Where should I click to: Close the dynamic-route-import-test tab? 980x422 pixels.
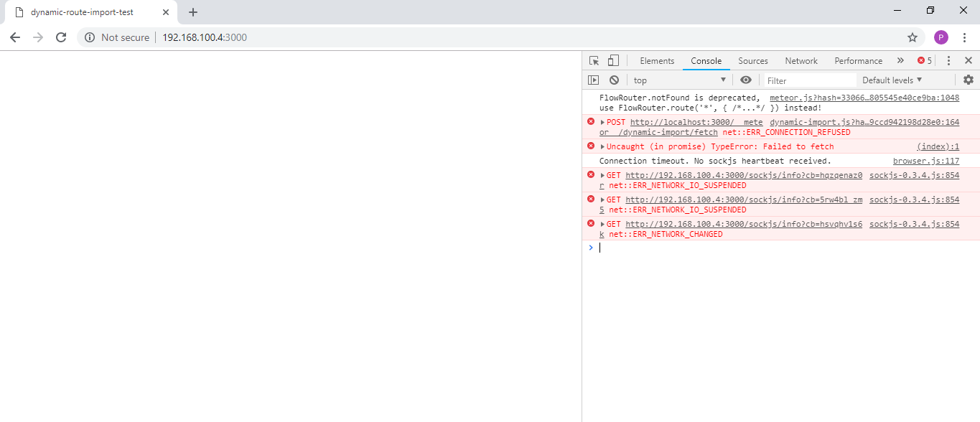click(166, 12)
